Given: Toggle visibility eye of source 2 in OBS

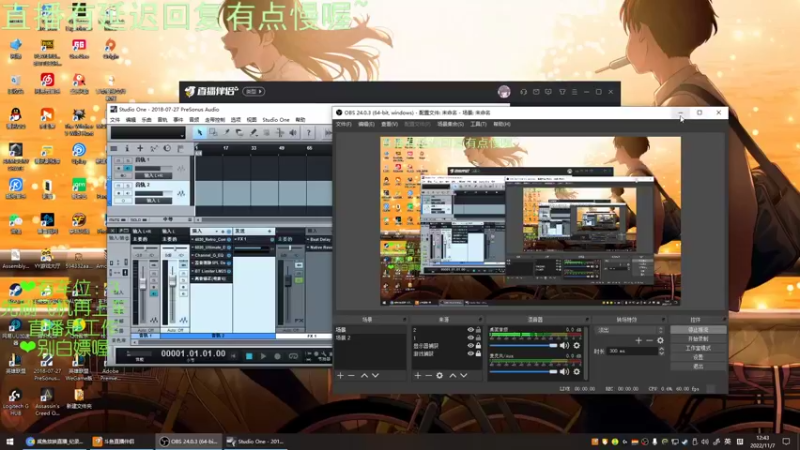Looking at the screenshot, I should pos(470,330).
